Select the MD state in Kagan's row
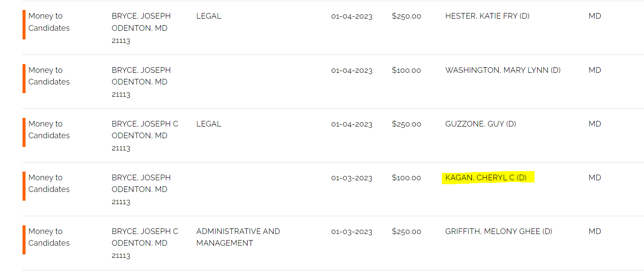This screenshot has width=644, height=273. tap(595, 178)
